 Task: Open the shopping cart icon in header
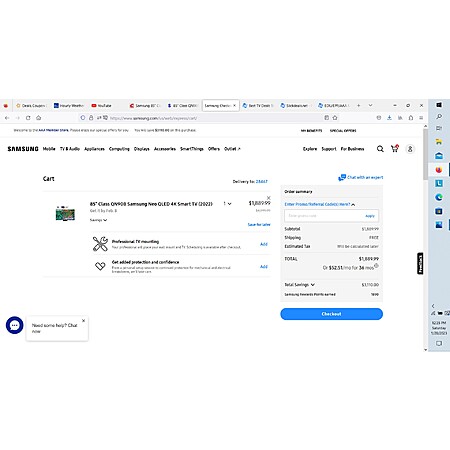tap(395, 148)
